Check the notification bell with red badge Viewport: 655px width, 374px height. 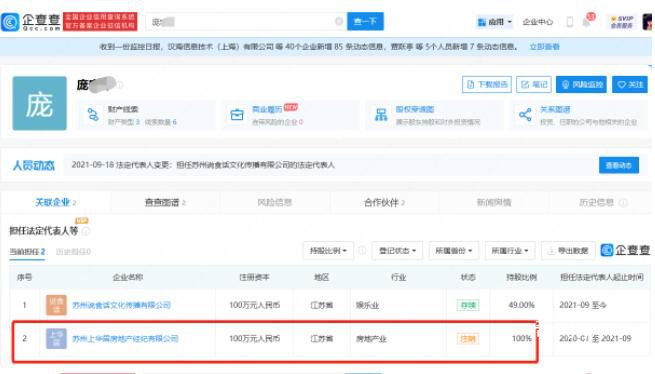coord(588,20)
